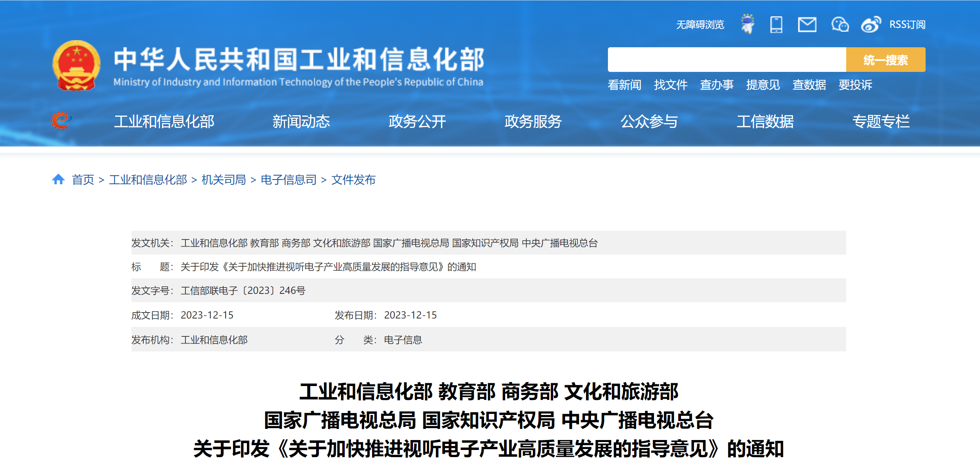980x471 pixels.
Task: Click heading line 国家广播电视总局 国家知识产权局
Action: click(488, 420)
